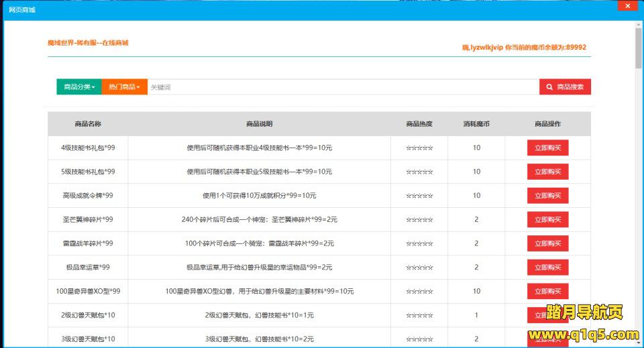
Task: Click the 商品热度 column header
Action: tap(419, 124)
